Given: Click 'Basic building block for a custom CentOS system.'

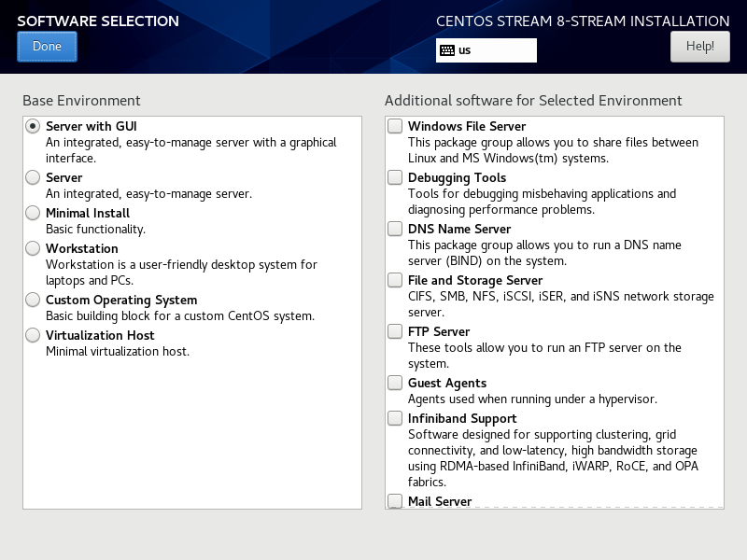Looking at the screenshot, I should click(180, 316).
